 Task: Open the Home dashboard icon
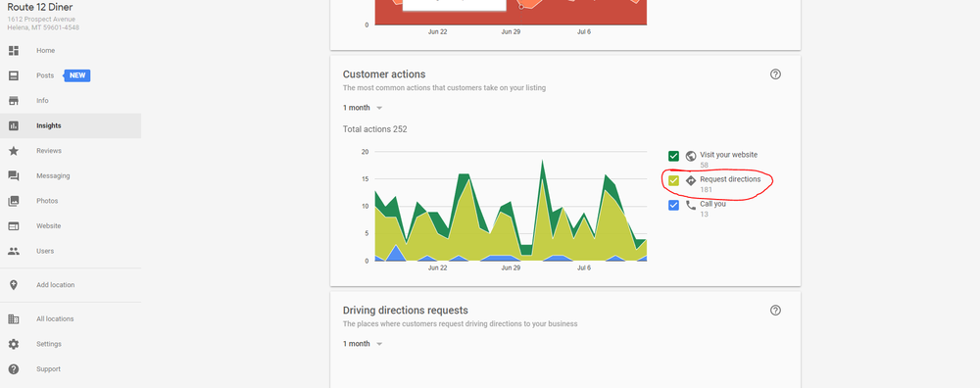point(13,51)
